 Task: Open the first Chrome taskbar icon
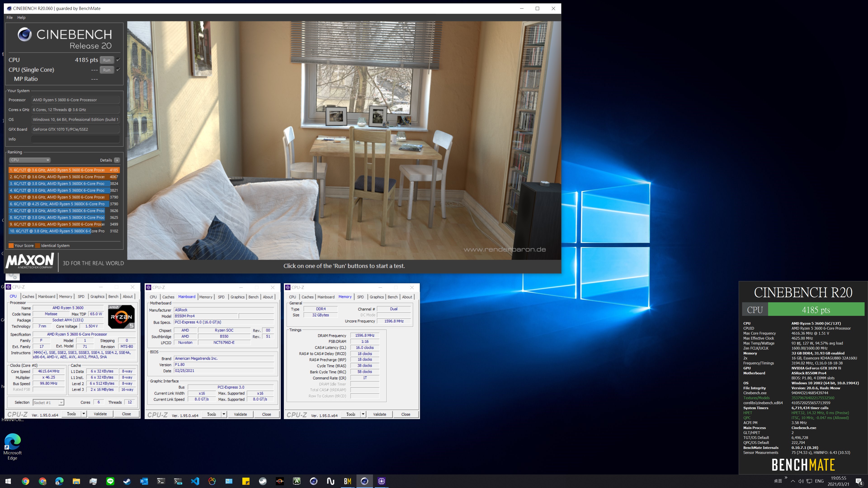pos(26,481)
